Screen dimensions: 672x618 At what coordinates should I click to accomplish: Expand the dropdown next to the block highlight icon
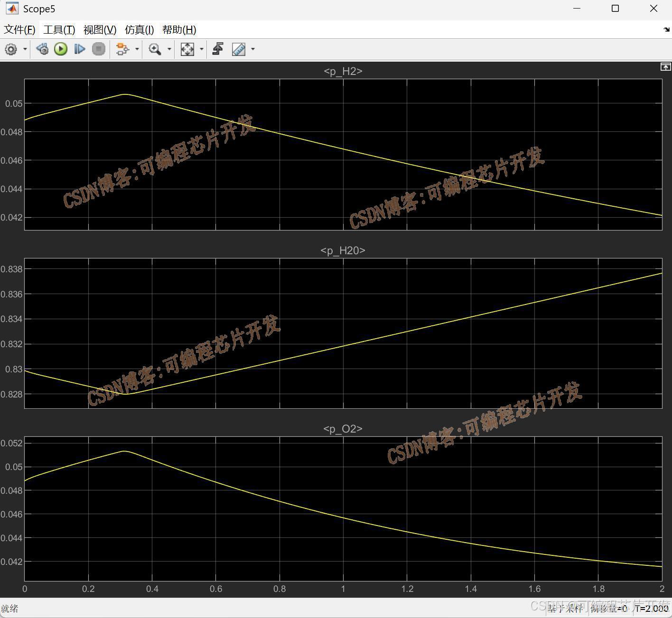137,49
